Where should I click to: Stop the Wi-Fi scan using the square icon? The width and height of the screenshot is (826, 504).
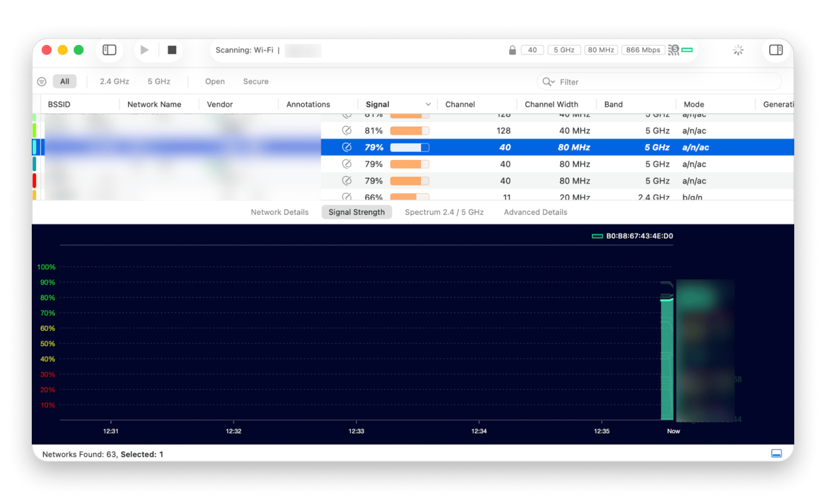(x=171, y=49)
